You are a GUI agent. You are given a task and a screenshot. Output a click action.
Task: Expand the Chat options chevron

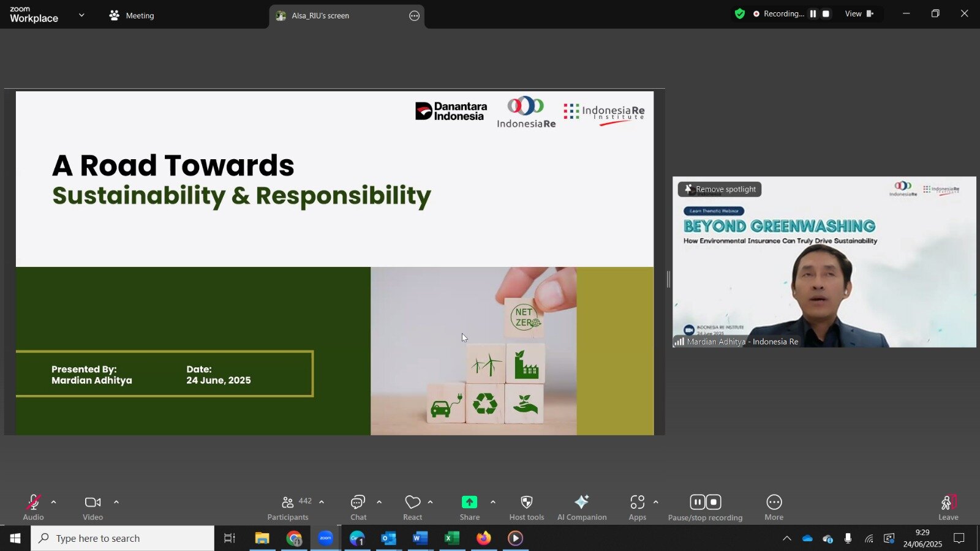pos(379,502)
